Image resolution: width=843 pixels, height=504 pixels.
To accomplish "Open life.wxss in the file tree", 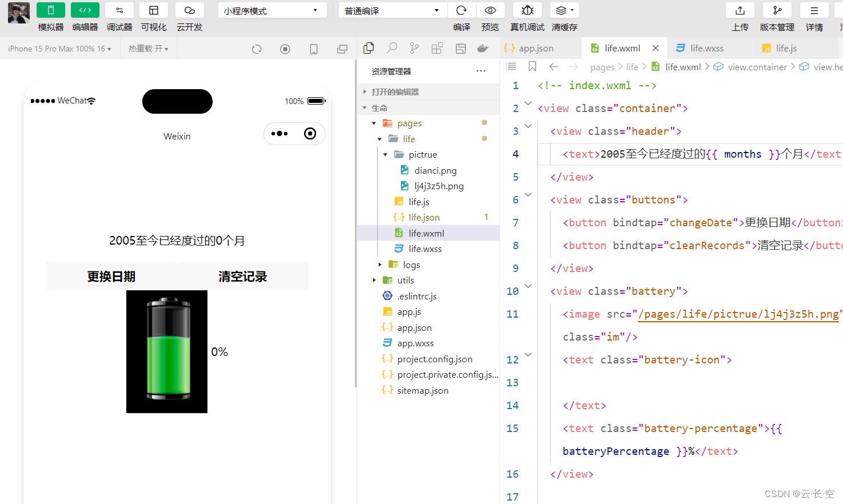I will click(x=429, y=249).
